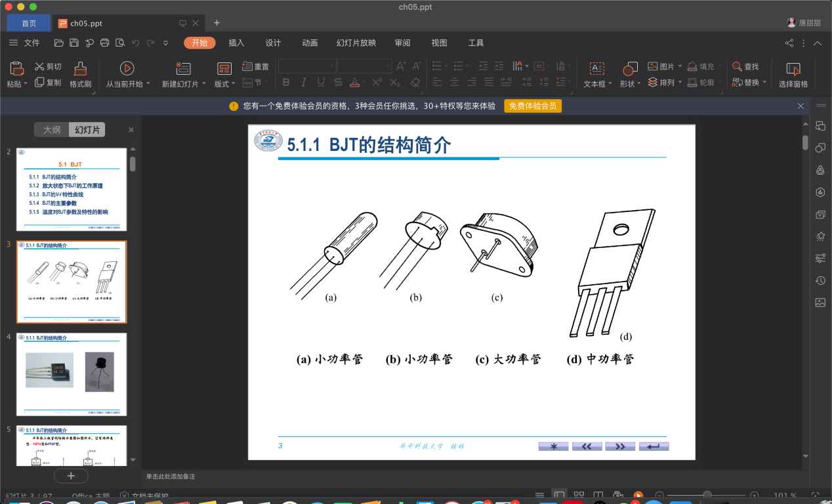
Task: Collapse the ribbon with the chevron arrow
Action: [x=818, y=43]
